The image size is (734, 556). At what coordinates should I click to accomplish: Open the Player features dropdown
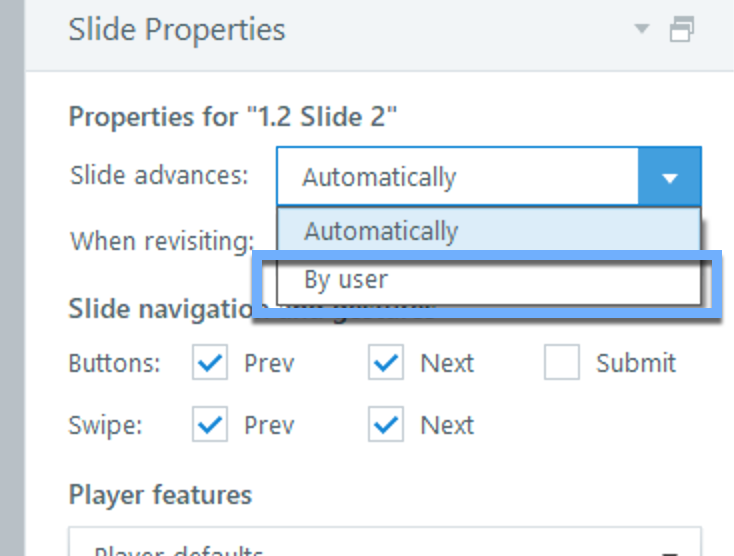[385, 546]
